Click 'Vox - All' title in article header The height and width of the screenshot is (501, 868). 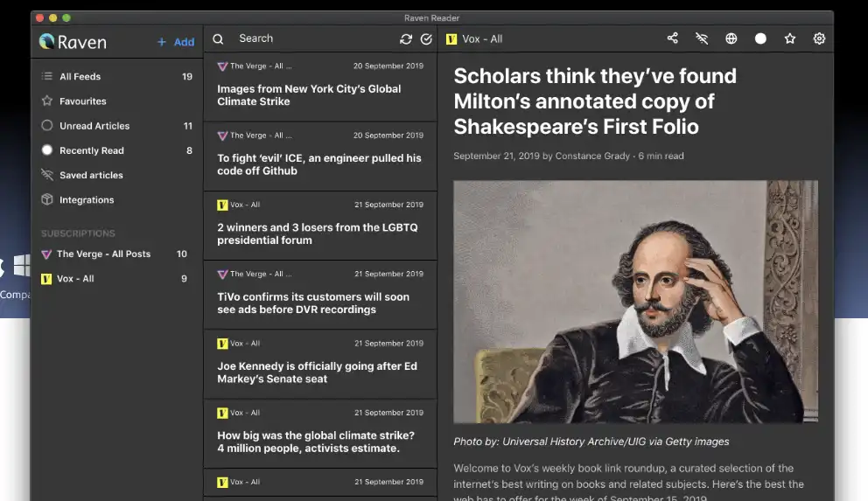[x=482, y=39]
